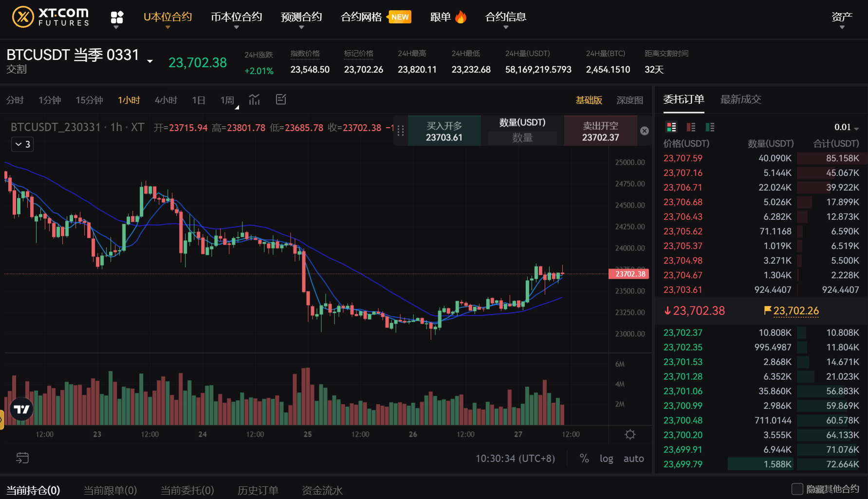Expand the U本位合约 menu
868x499 pixels.
coord(167,19)
